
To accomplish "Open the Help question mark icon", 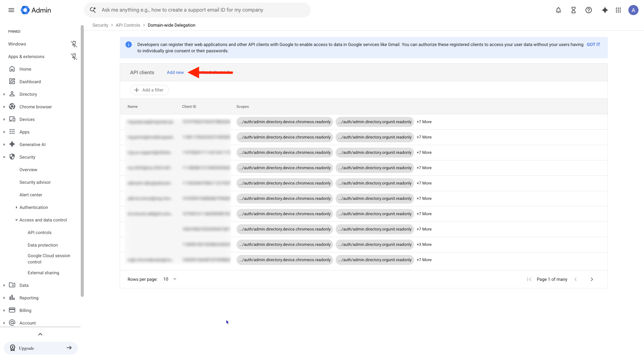I will click(x=589, y=10).
